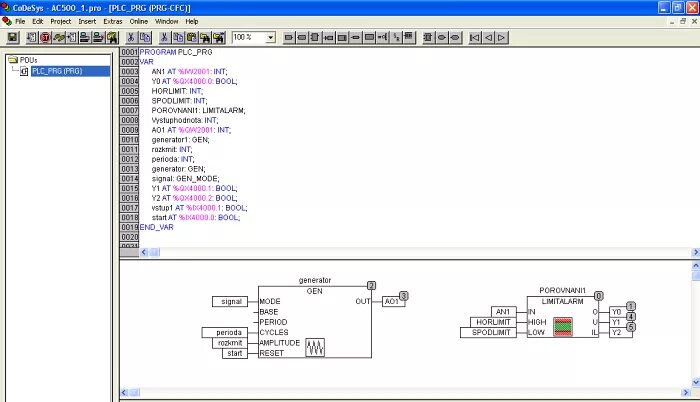Viewport: 700px width, 402px height.
Task: Open the Help menu
Action: (192, 21)
